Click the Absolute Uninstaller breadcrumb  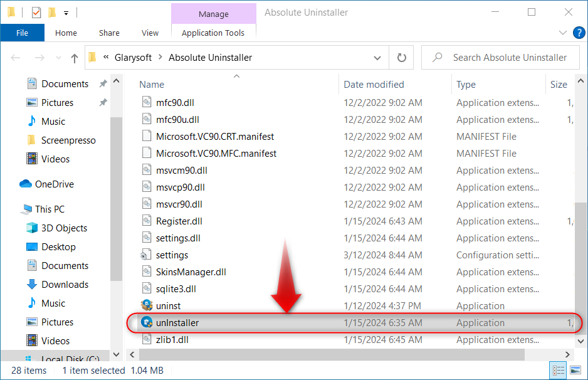tap(211, 58)
